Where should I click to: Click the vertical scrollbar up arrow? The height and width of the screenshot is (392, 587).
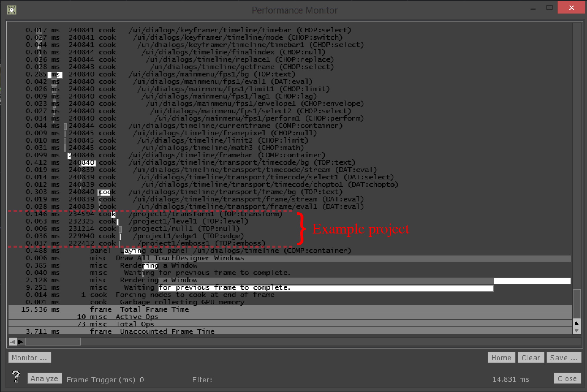576,323
